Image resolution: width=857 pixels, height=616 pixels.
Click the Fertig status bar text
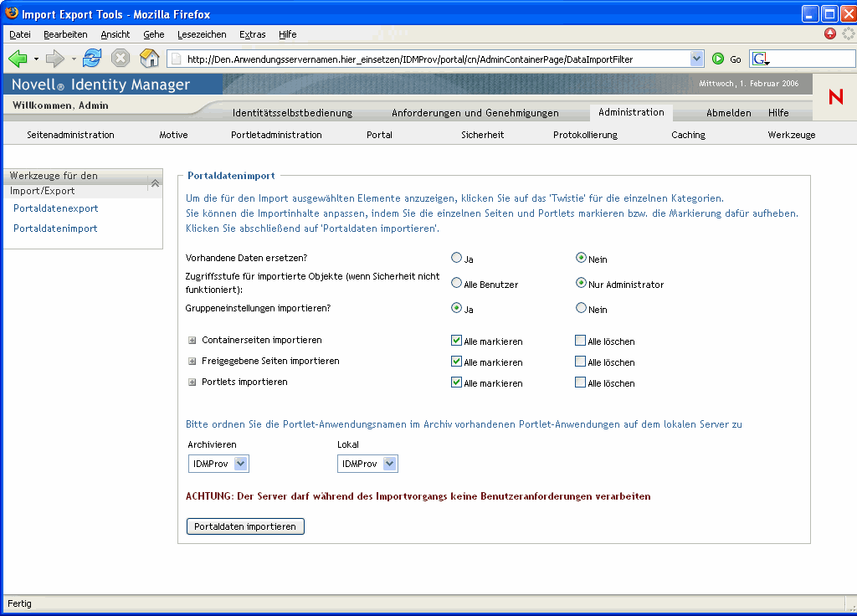tap(20, 603)
